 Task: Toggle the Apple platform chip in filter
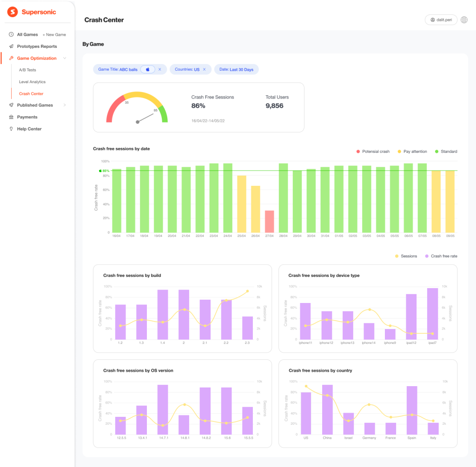pos(148,69)
